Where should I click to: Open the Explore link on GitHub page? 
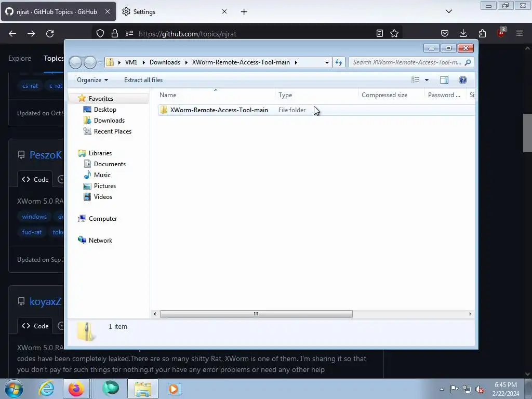pyautogui.click(x=20, y=58)
